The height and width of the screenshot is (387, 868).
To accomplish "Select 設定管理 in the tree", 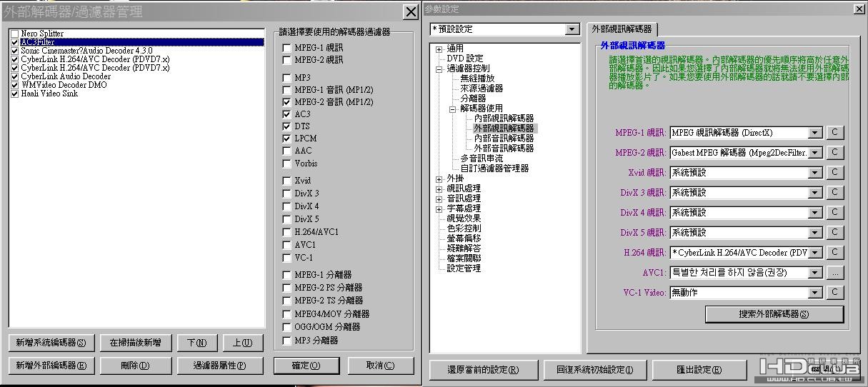I will (464, 268).
